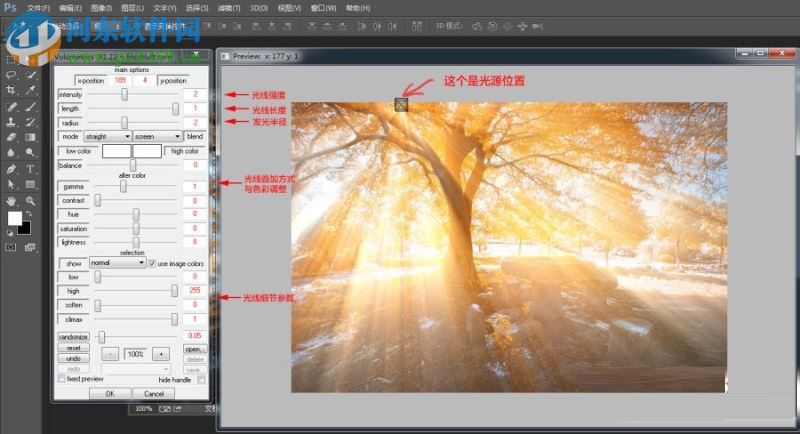Open the screen blend dropdown

(x=157, y=135)
